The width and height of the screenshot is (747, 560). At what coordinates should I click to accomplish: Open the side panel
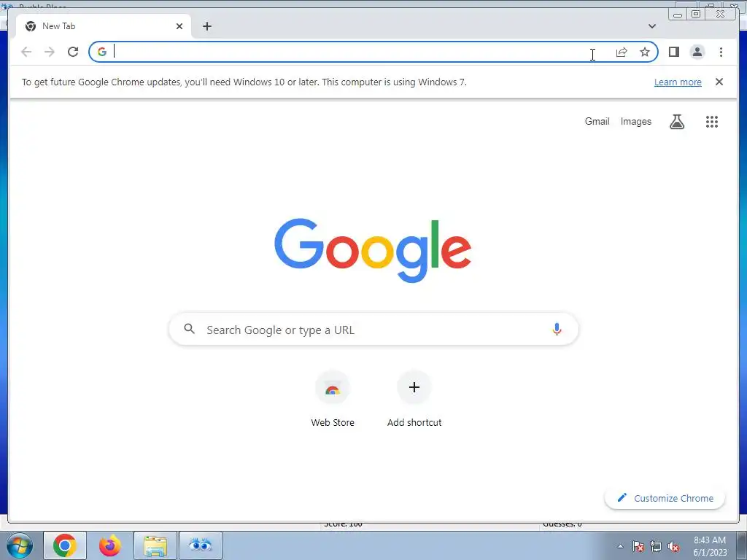tap(673, 52)
